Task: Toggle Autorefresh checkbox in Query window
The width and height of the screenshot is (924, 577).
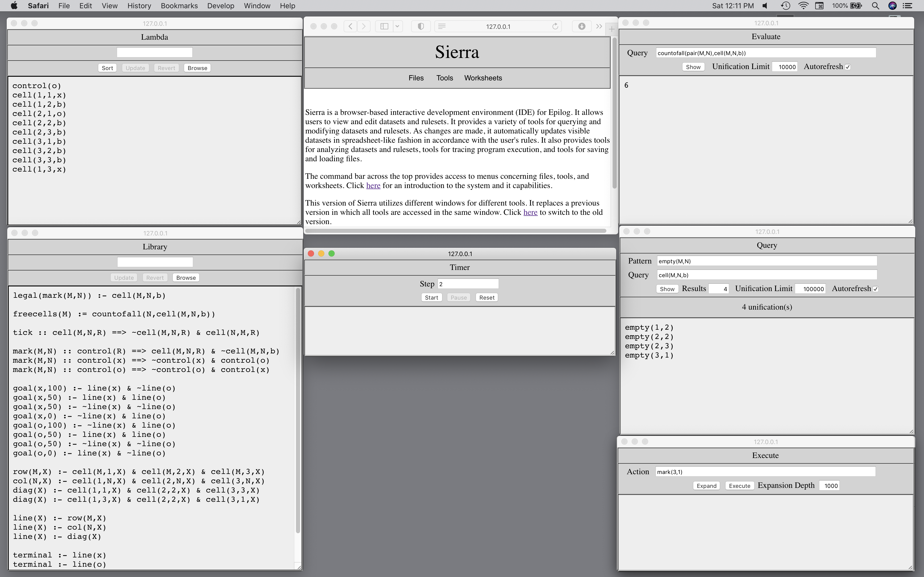Action: 876,289
